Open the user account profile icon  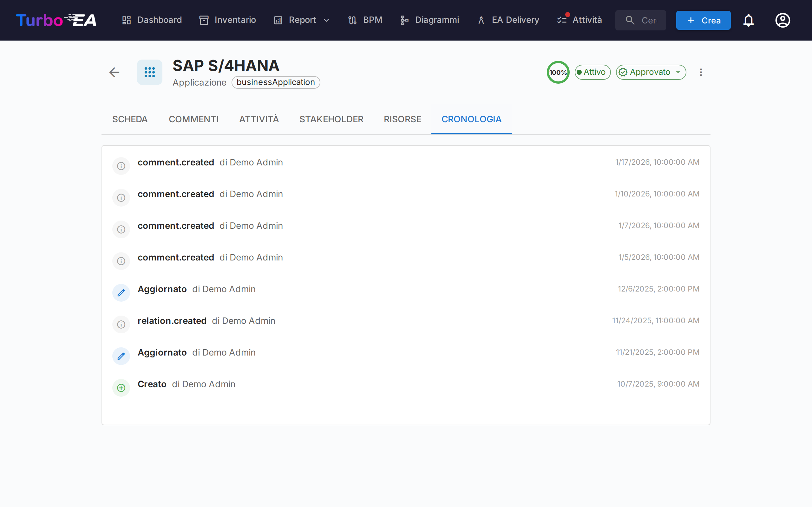pos(783,21)
